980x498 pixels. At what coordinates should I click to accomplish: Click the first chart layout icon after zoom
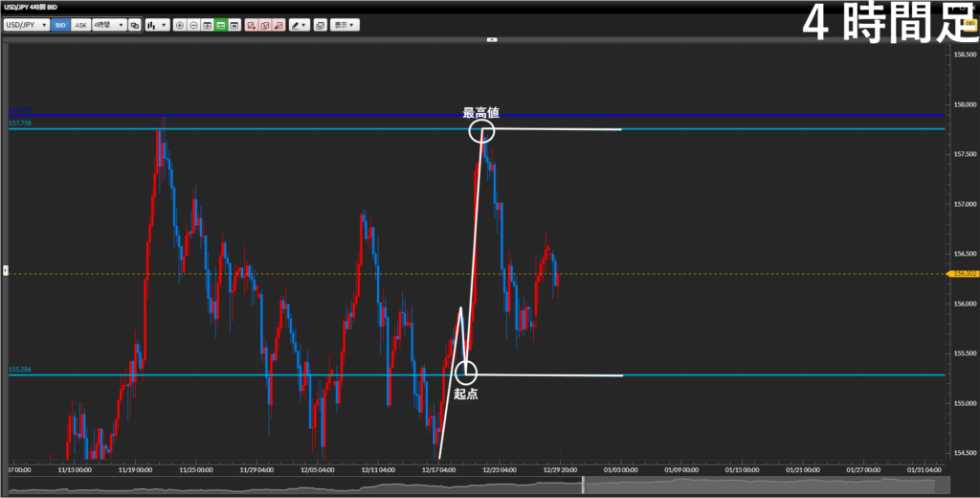point(207,25)
